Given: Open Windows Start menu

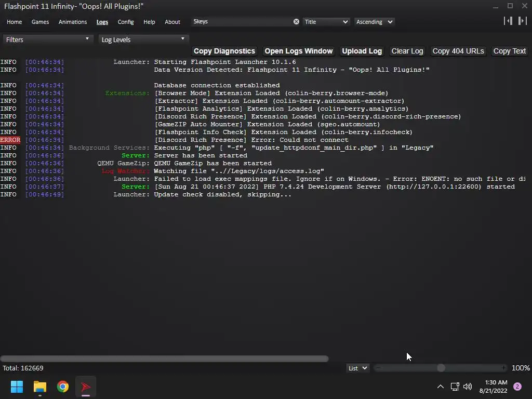Looking at the screenshot, I should click(x=17, y=387).
